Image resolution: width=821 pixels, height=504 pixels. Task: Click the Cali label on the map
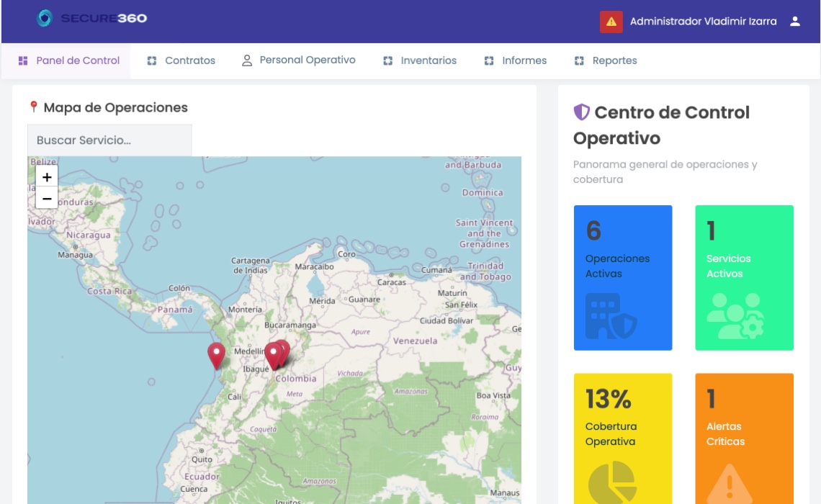pos(235,397)
